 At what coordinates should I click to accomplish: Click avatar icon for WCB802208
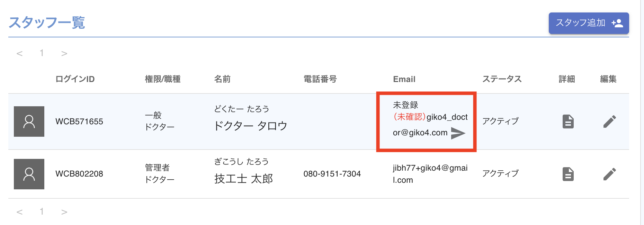click(x=29, y=174)
